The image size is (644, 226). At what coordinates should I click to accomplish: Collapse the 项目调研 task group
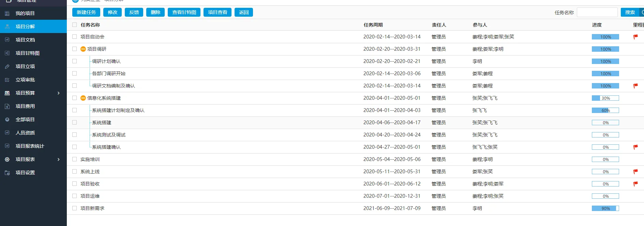pyautogui.click(x=83, y=49)
